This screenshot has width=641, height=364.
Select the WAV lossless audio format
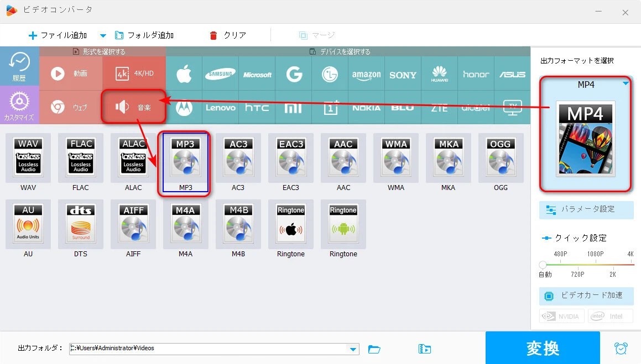28,158
